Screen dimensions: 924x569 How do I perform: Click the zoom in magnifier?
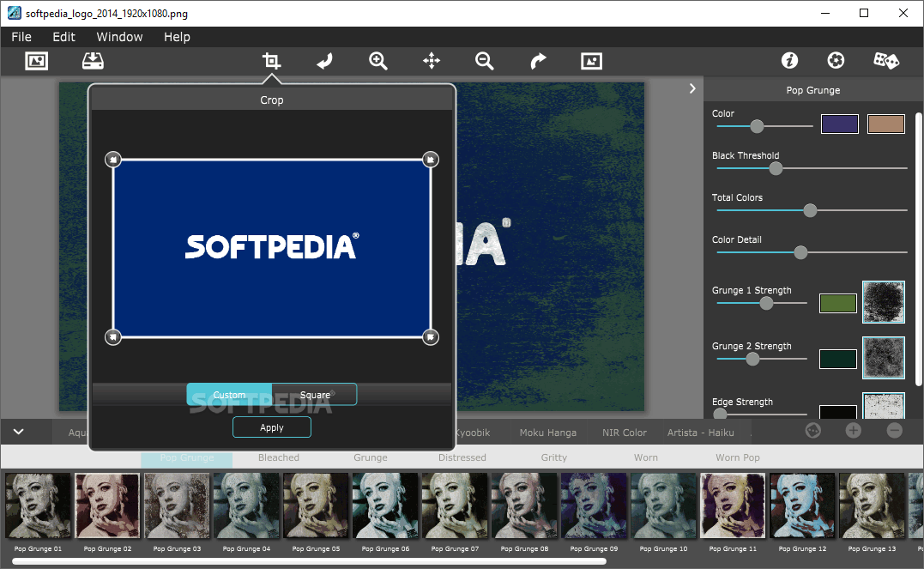[377, 61]
